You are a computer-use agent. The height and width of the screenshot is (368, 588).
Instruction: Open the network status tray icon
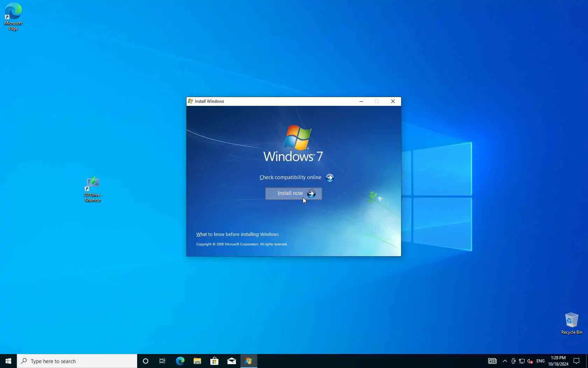pos(522,361)
